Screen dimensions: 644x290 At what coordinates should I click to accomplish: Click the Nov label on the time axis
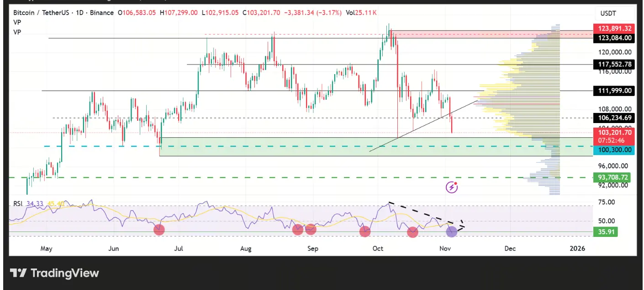[x=445, y=249]
